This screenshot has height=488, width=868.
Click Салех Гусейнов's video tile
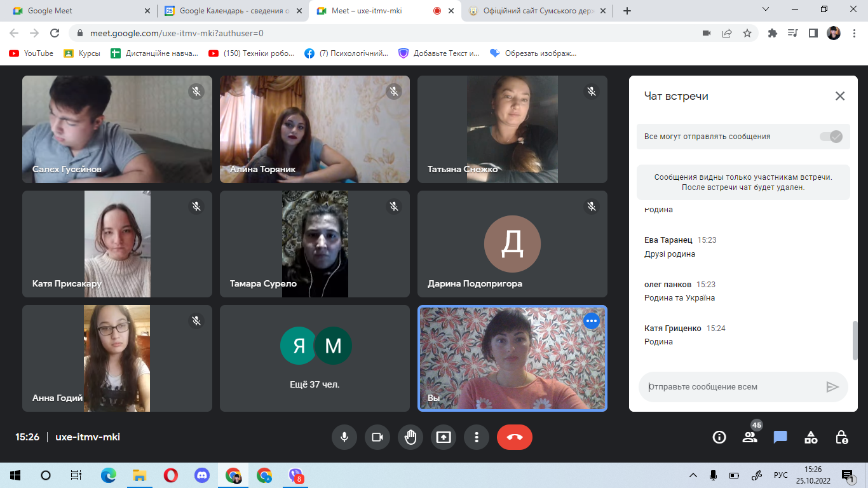(118, 130)
